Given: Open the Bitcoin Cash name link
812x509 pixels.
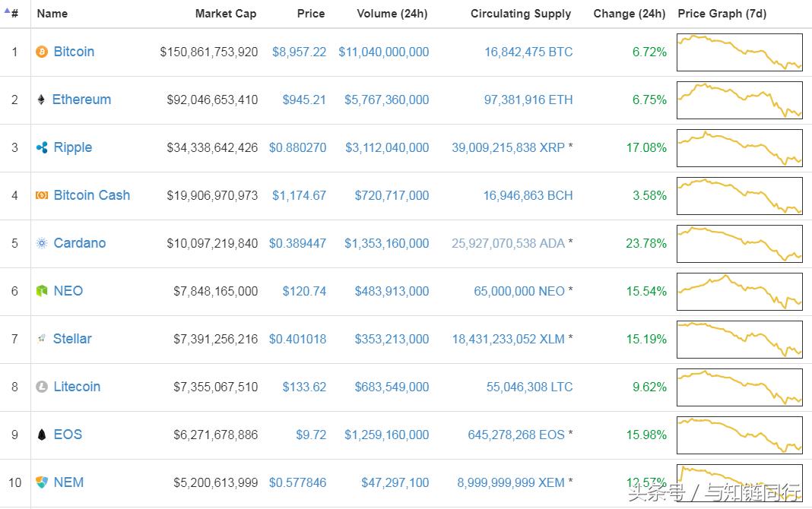Looking at the screenshot, I should (92, 195).
